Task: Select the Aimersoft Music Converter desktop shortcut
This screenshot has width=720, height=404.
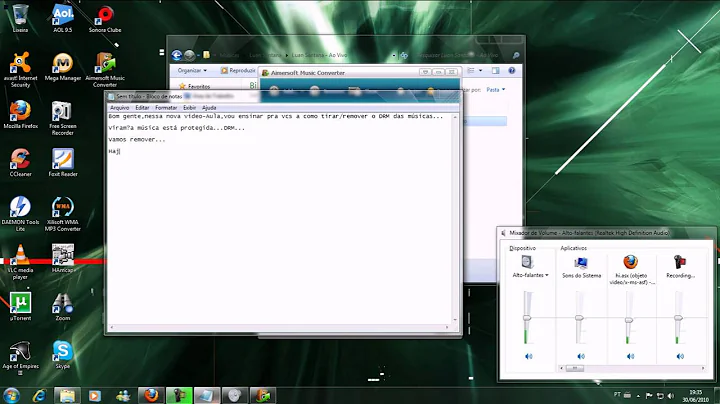Action: pyautogui.click(x=105, y=69)
